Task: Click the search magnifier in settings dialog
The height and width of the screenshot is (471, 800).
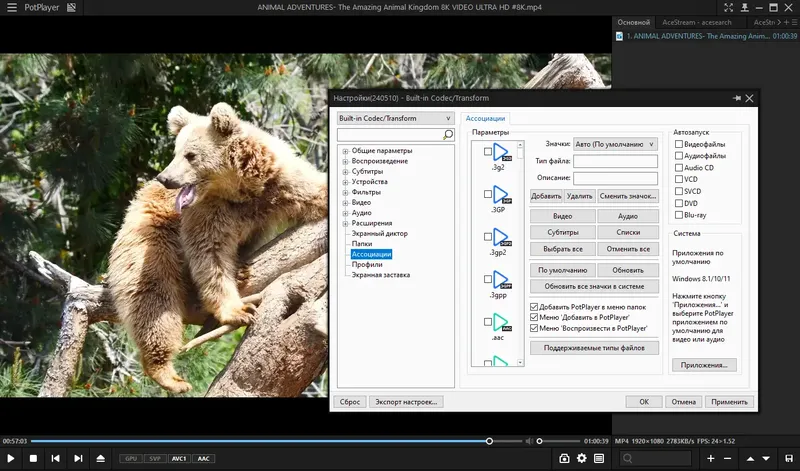Action: click(x=448, y=134)
